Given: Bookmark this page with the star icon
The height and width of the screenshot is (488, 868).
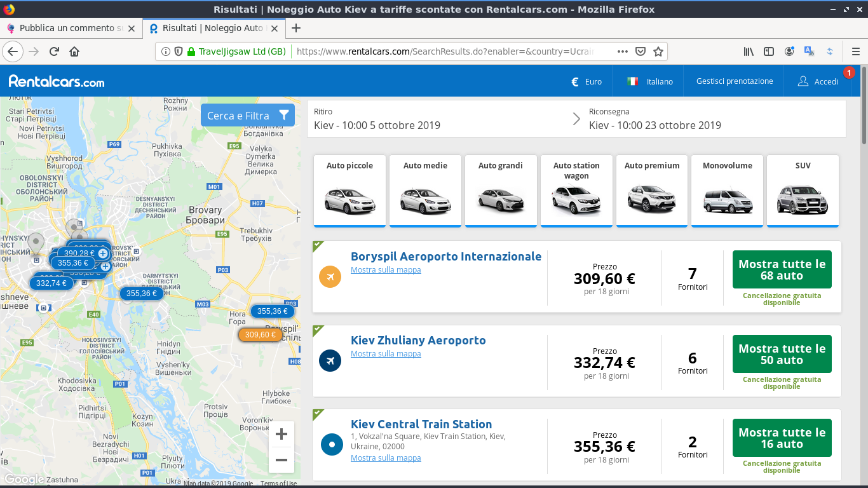Looking at the screenshot, I should [658, 51].
